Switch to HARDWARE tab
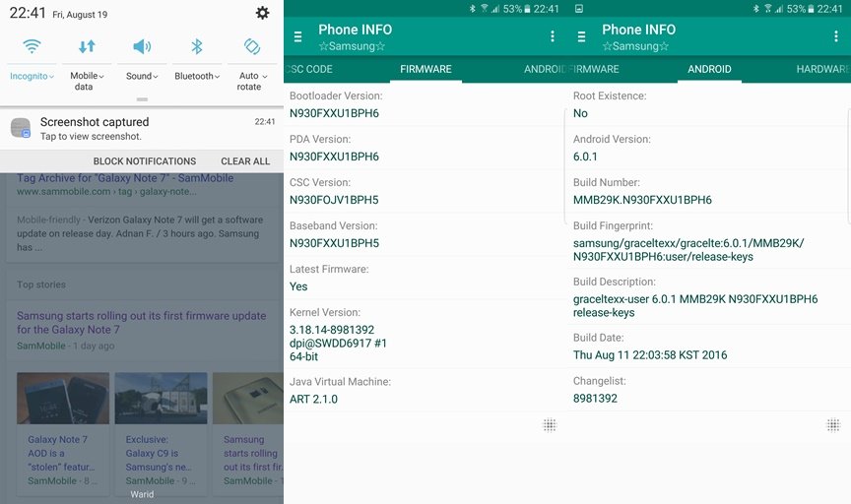 (x=822, y=69)
